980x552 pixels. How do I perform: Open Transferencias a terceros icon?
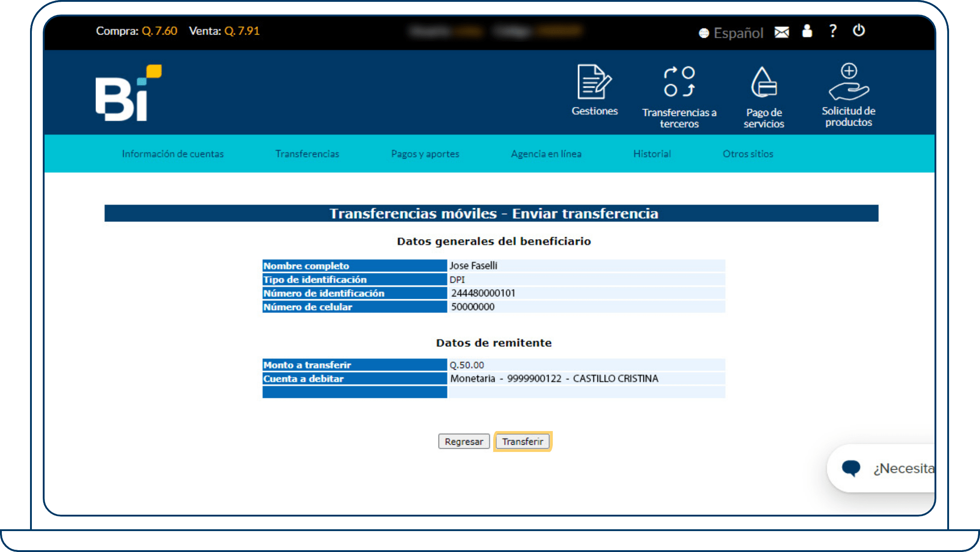679,82
